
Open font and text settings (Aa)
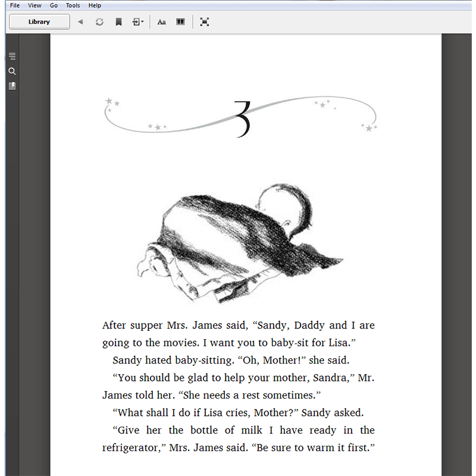coord(161,22)
